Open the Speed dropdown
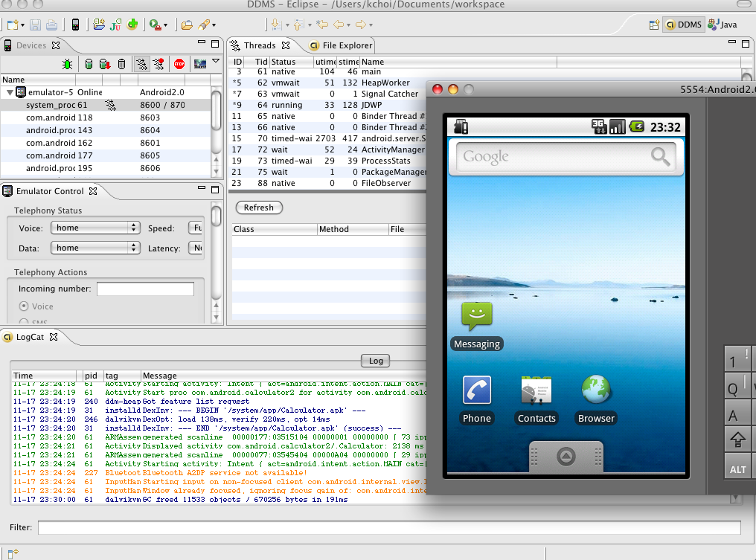756x560 pixels. pyautogui.click(x=195, y=228)
